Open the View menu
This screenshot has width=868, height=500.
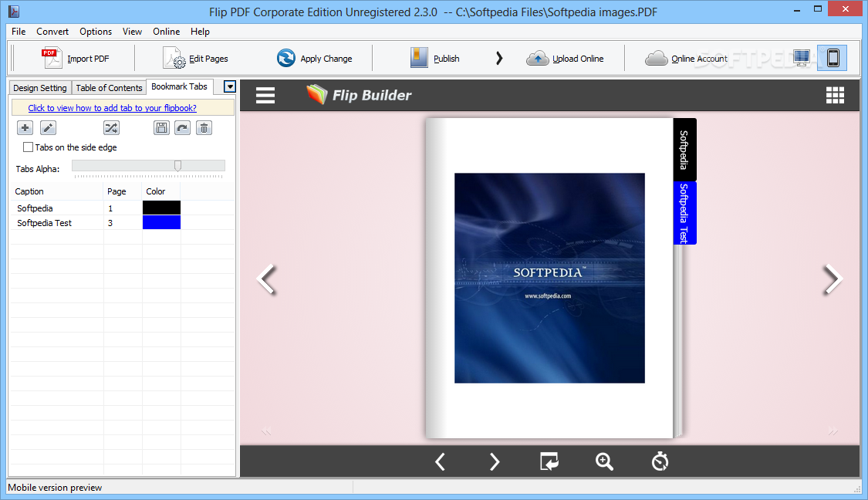[132, 32]
